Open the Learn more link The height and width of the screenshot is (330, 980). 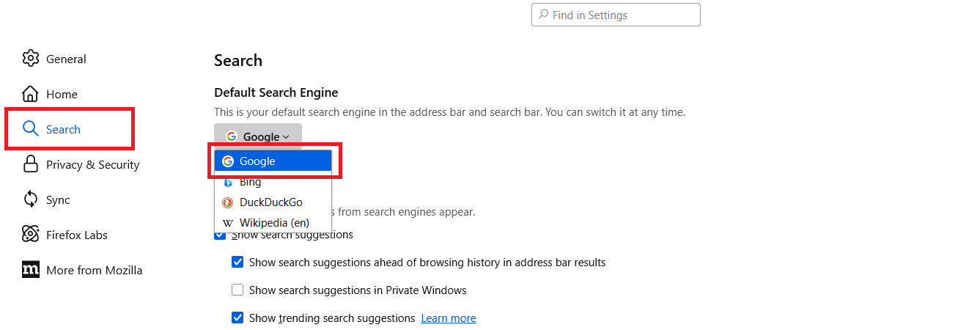tap(449, 318)
